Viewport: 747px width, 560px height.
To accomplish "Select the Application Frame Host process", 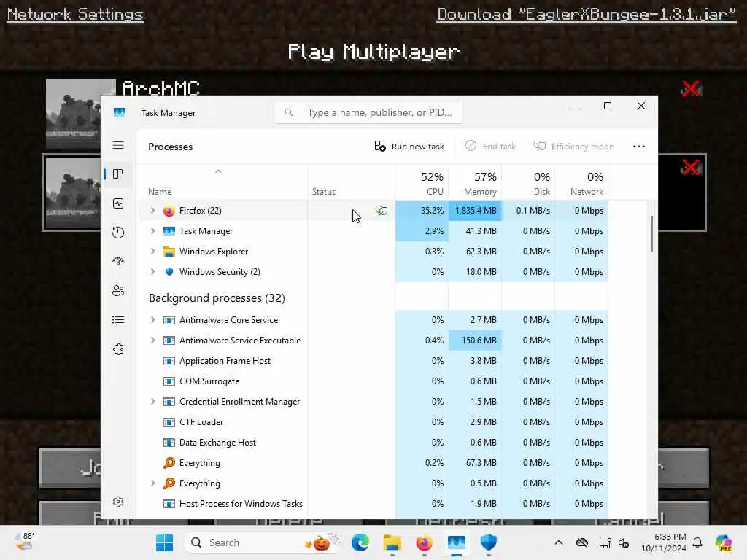I will point(373,360).
